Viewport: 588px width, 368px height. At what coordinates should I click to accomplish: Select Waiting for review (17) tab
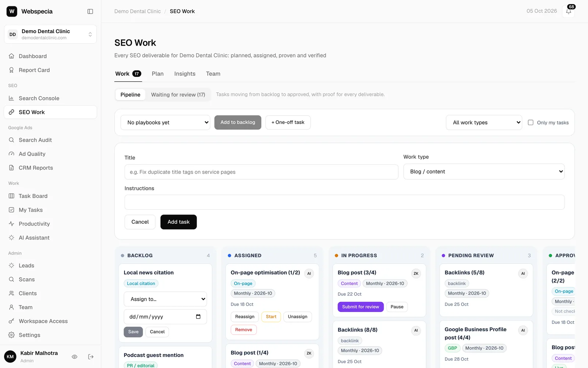click(178, 95)
